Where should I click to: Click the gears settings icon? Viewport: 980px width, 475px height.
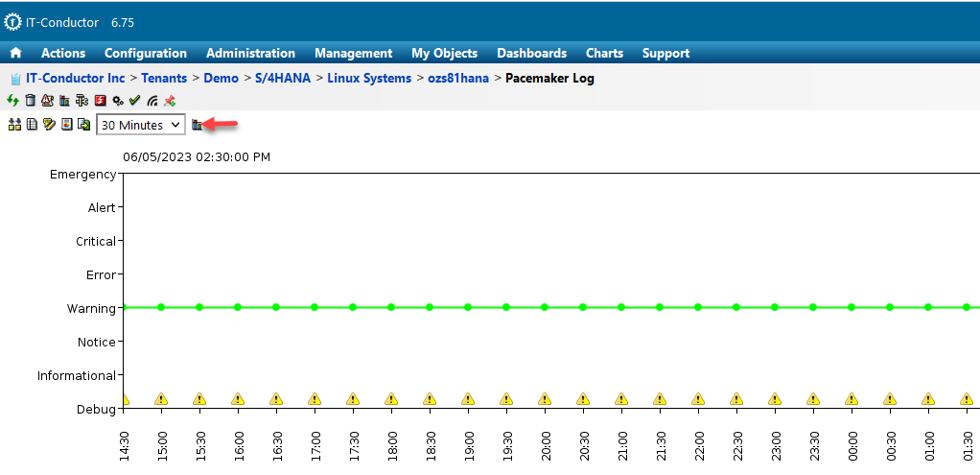[x=117, y=101]
